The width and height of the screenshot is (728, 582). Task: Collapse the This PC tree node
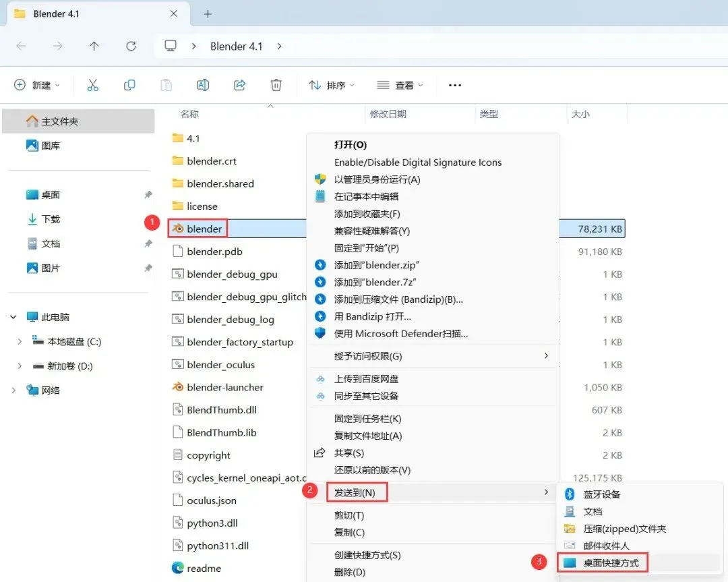click(x=13, y=317)
